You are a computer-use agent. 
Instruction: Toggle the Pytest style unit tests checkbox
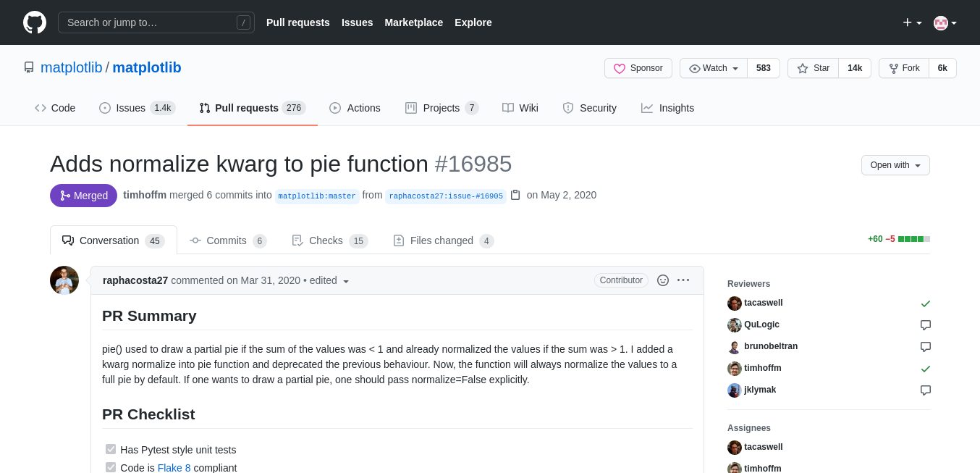[x=111, y=449]
